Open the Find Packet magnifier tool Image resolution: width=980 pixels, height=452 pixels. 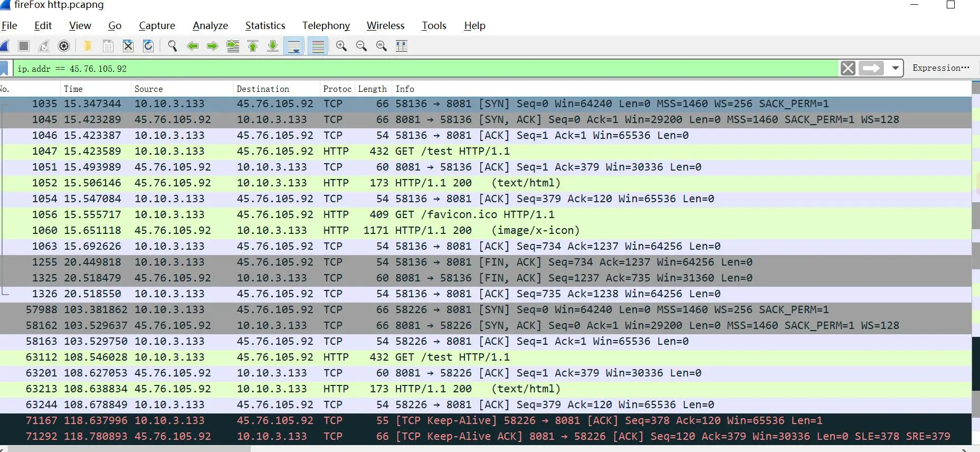pyautogui.click(x=172, y=46)
